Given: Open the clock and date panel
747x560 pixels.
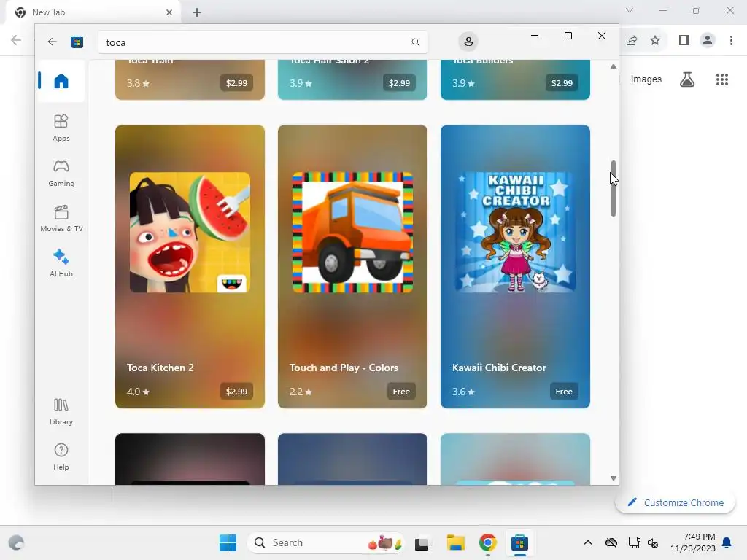Looking at the screenshot, I should pyautogui.click(x=693, y=542).
